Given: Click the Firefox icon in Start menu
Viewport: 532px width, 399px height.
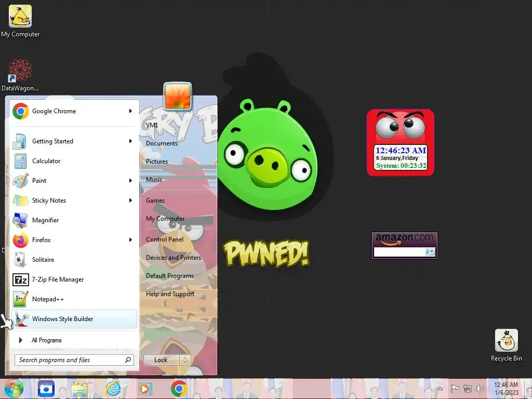Looking at the screenshot, I should pyautogui.click(x=20, y=240).
